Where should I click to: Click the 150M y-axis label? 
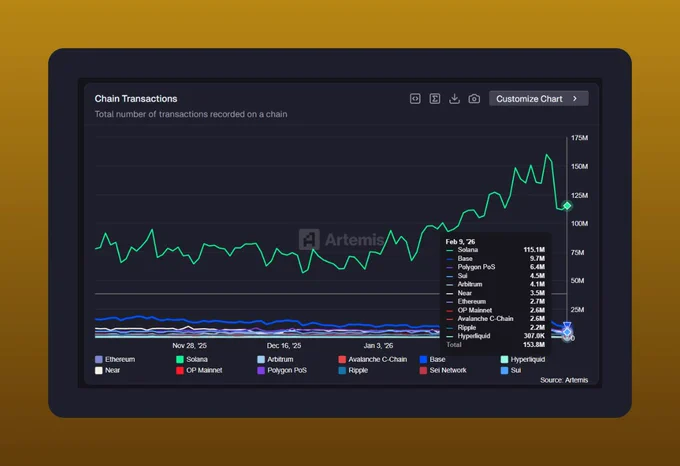tap(579, 166)
